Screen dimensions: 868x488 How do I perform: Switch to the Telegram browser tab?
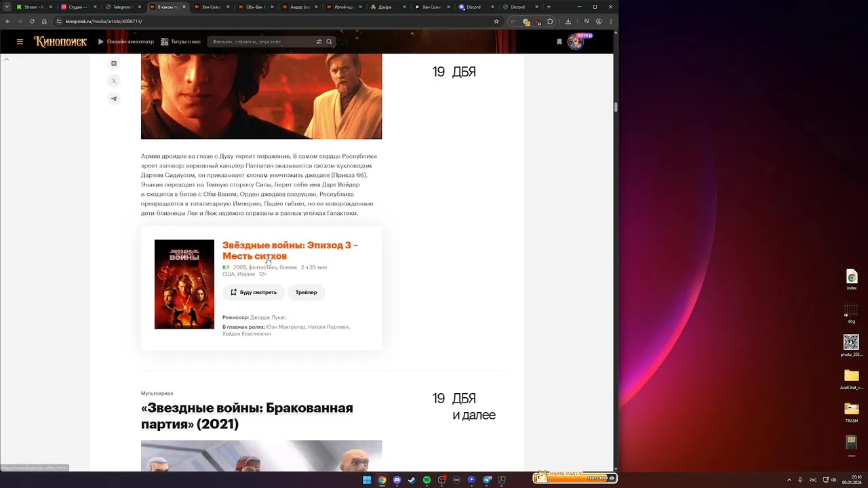tap(122, 7)
